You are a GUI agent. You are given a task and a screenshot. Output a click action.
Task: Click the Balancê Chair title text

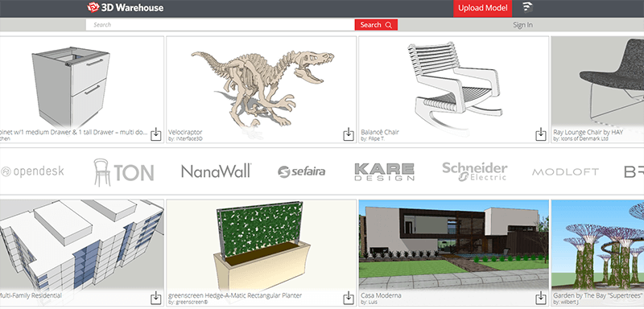point(380,132)
